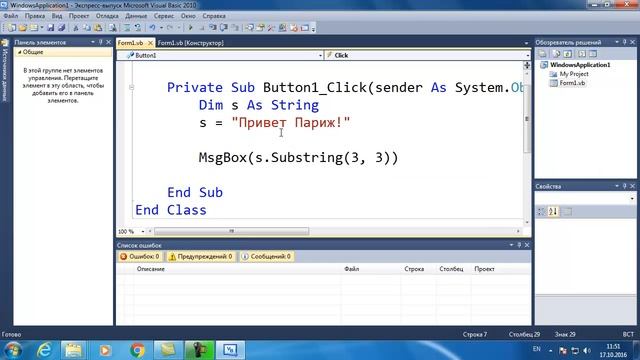Pin the Свойства properties panel
Viewport: 640px width, 360px height.
click(x=624, y=186)
